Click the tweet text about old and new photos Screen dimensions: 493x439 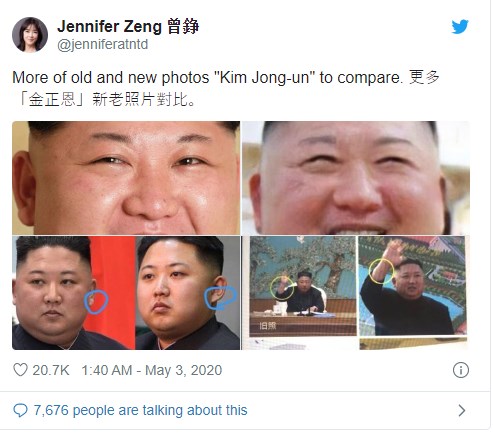pyautogui.click(x=226, y=78)
